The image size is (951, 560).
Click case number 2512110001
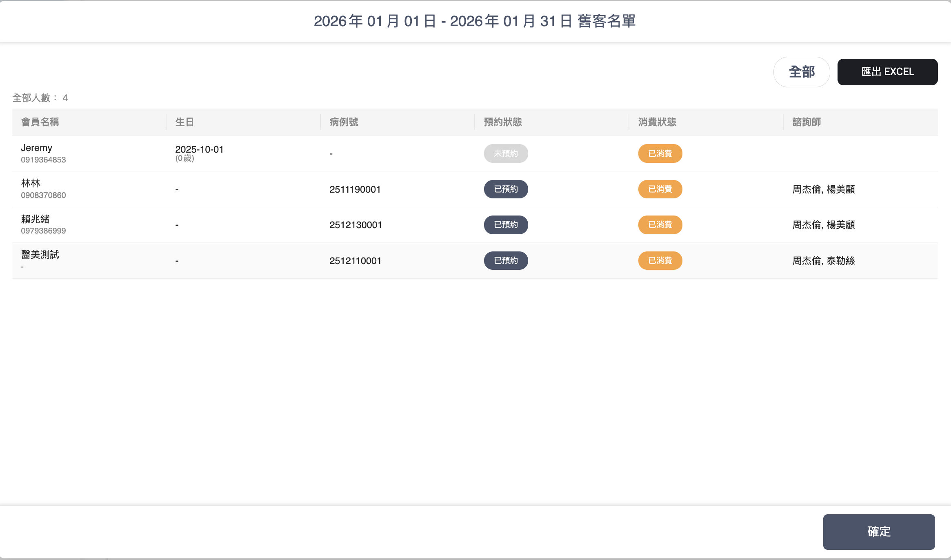click(x=355, y=261)
